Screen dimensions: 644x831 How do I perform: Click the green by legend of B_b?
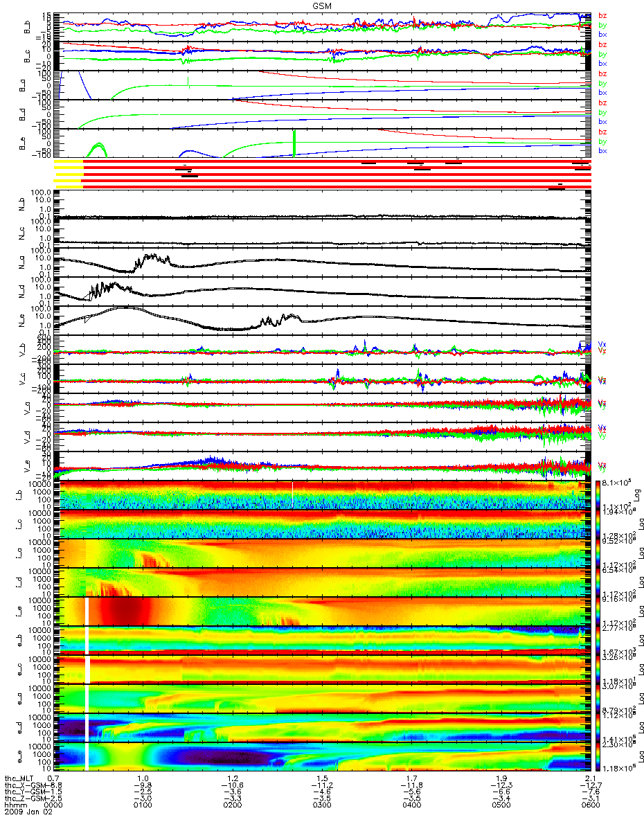click(602, 25)
